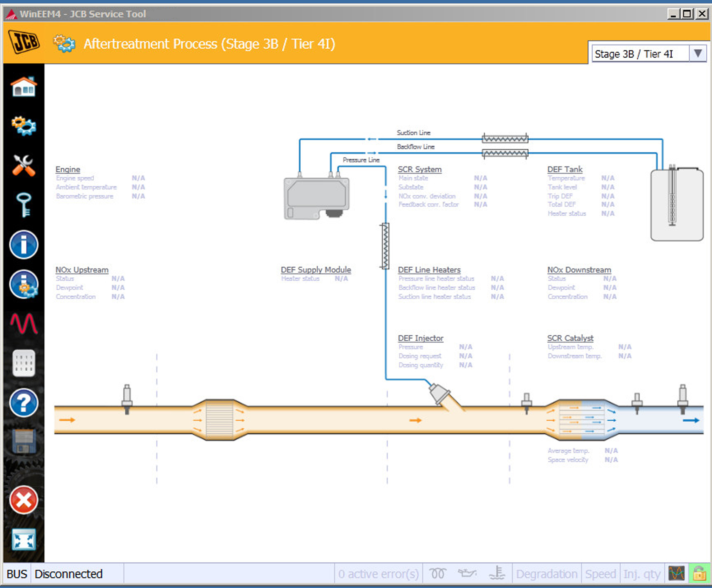Open the blue question mark help icon

point(24,403)
